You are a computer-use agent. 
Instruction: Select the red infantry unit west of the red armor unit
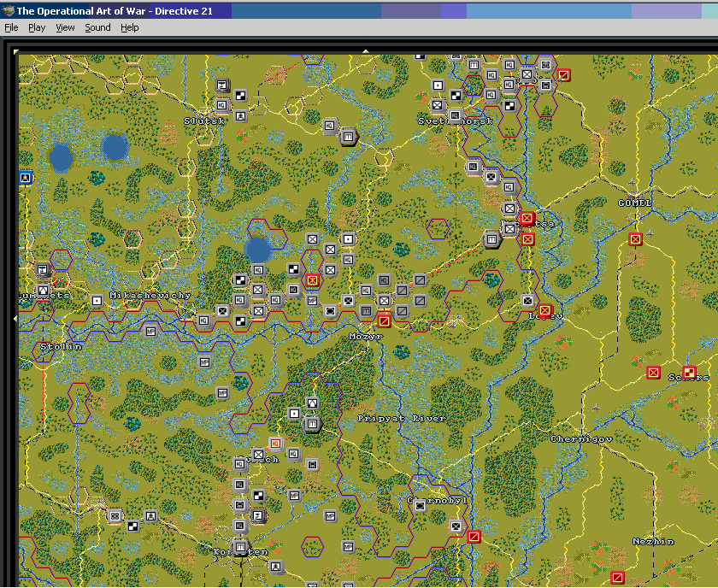click(653, 373)
